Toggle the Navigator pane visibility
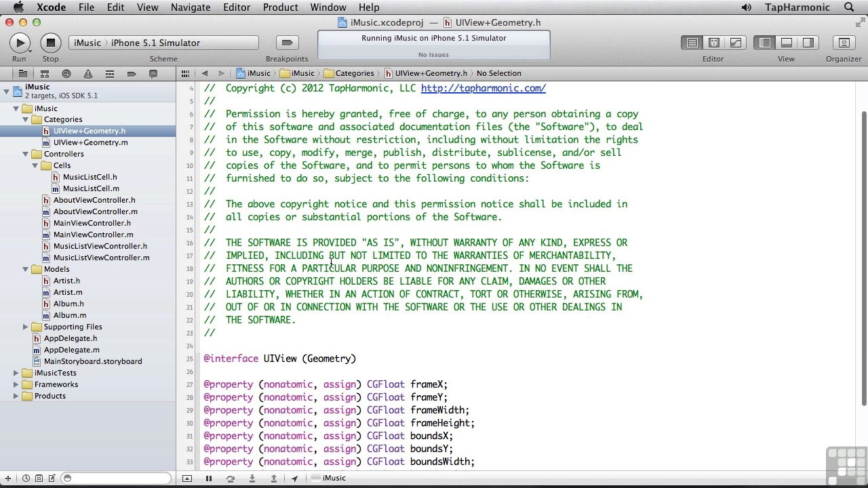Screen dimensions: 868x488 (765, 43)
